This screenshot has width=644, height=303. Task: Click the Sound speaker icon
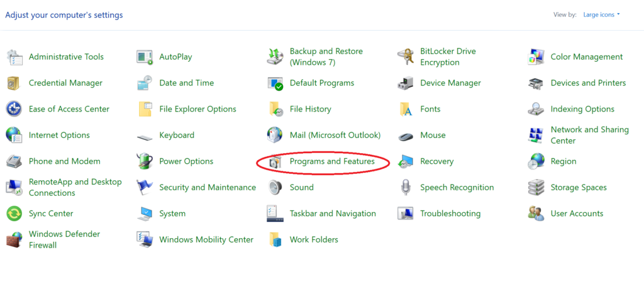click(x=275, y=188)
